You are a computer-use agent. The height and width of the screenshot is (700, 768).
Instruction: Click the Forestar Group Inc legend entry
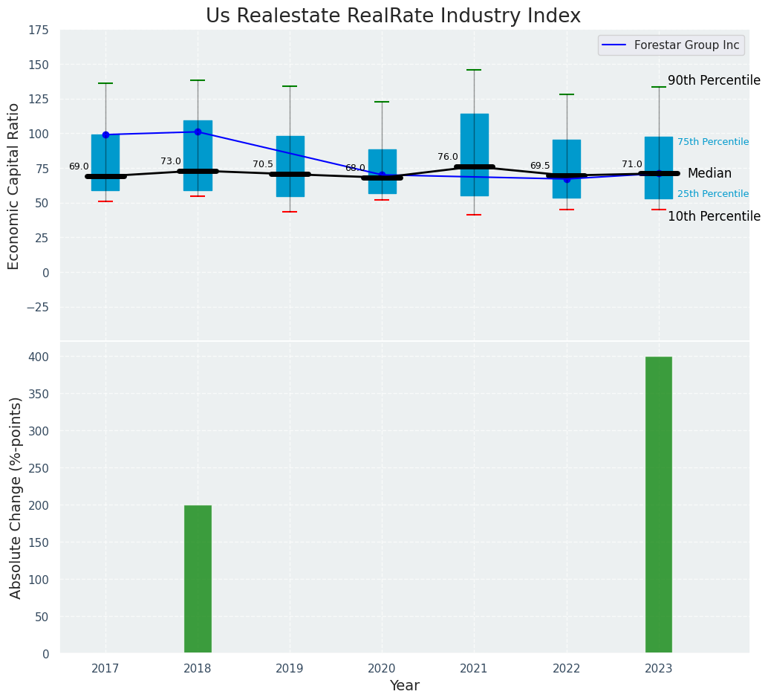click(686, 45)
